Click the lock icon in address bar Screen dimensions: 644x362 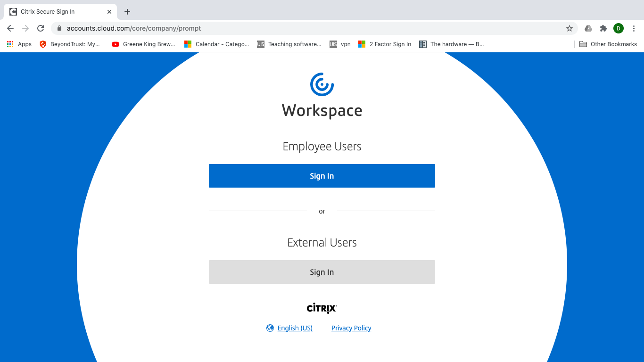click(x=59, y=28)
